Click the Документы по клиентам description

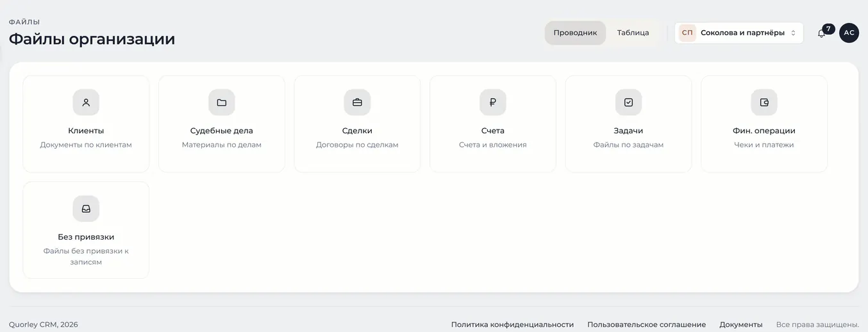(x=86, y=145)
